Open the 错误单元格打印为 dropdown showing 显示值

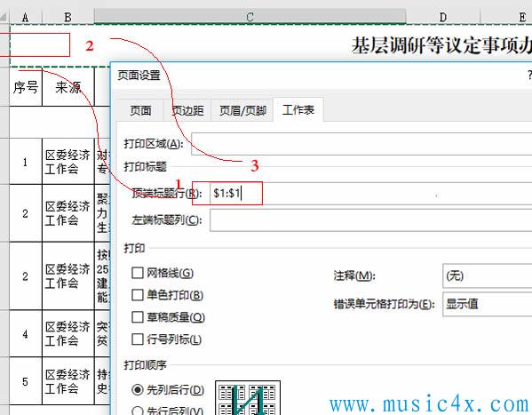[x=488, y=304]
